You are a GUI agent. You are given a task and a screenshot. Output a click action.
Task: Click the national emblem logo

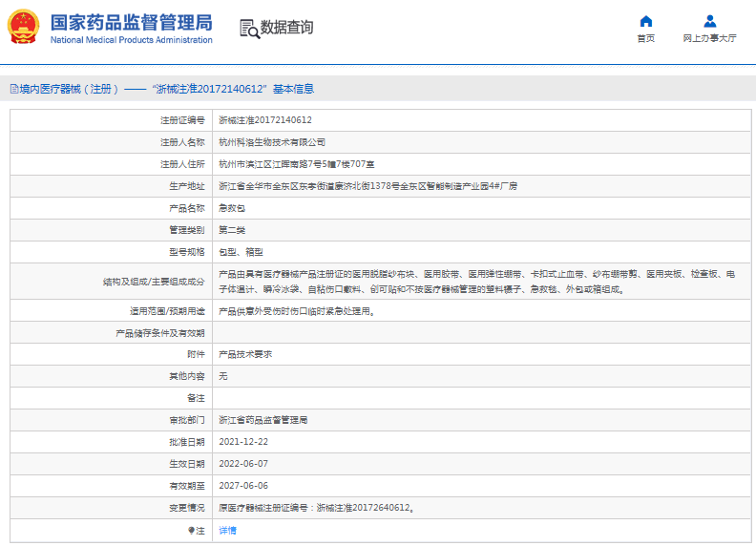click(x=24, y=28)
